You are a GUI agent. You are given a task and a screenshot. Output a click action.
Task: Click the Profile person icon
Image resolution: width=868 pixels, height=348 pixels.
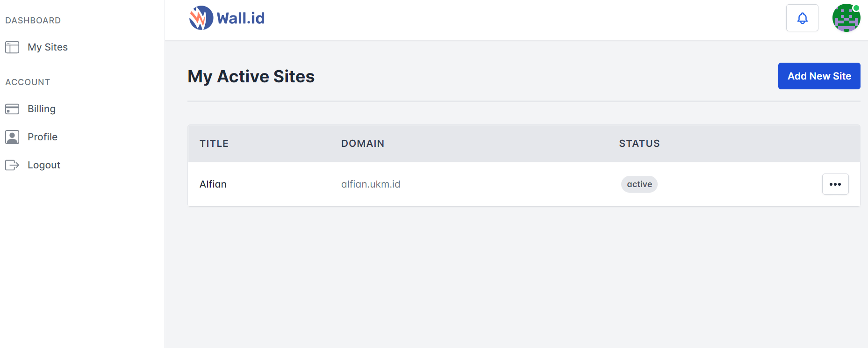12,137
